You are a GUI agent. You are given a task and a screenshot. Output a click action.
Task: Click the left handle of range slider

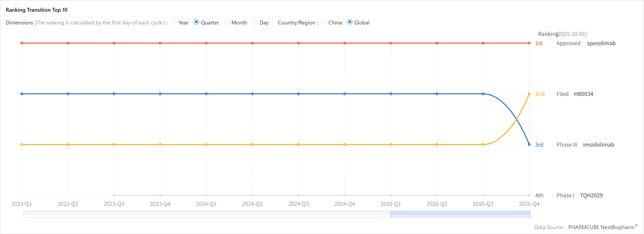pos(391,214)
